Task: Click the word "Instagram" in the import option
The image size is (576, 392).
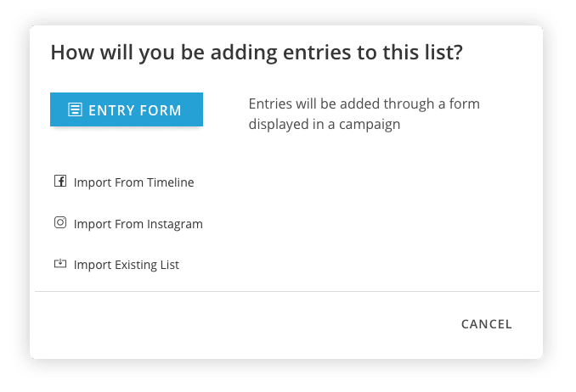Action: click(173, 225)
